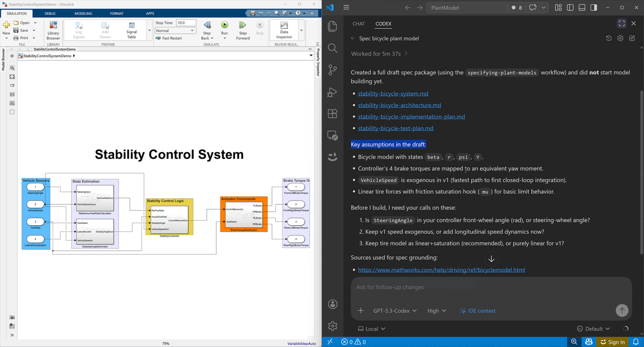Viewport: 644px width, 347px height.
Task: Click the Stop Time field
Action: [x=186, y=23]
